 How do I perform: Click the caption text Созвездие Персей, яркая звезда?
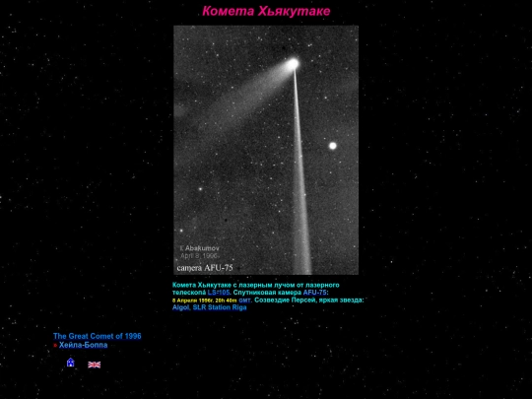(308, 299)
